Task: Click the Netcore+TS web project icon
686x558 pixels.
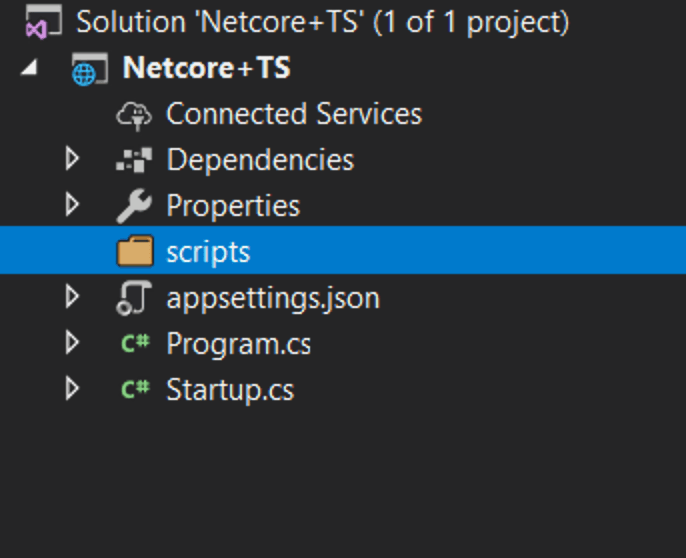Action: 84,70
